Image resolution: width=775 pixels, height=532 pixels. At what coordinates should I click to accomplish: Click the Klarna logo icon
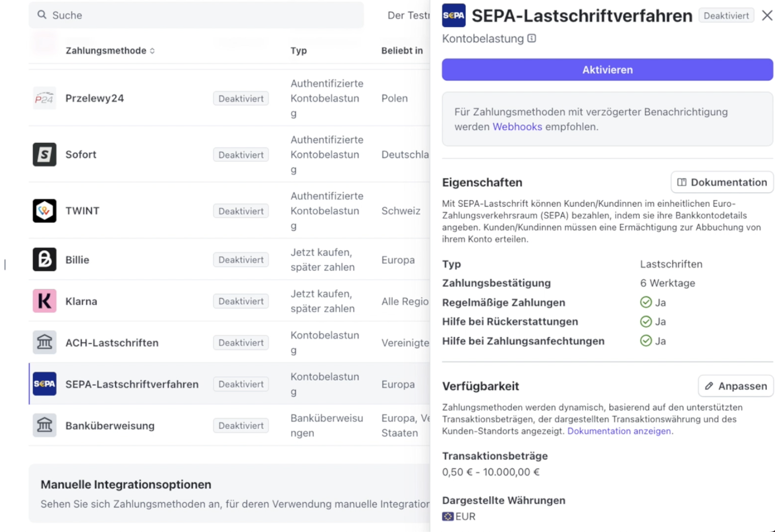pyautogui.click(x=44, y=301)
